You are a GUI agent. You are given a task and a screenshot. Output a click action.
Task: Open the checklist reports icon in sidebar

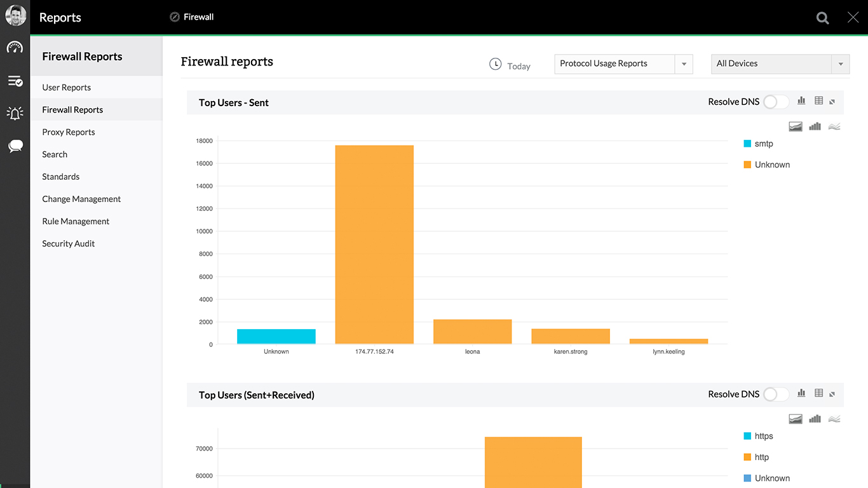[x=15, y=81]
